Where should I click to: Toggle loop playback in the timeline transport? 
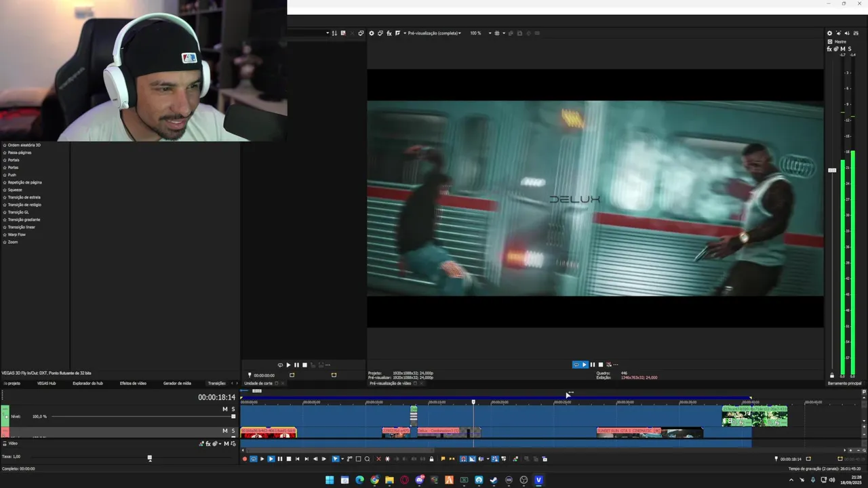coord(254,459)
